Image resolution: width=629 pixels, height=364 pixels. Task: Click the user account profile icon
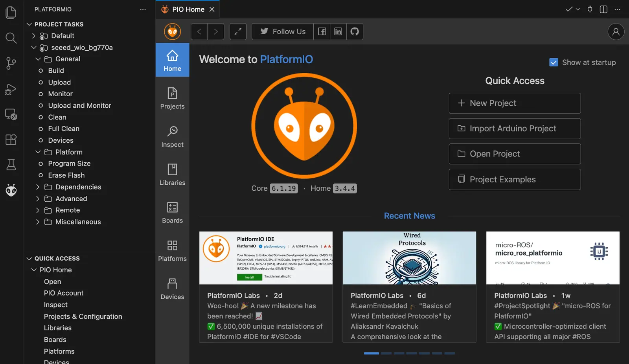click(x=616, y=31)
